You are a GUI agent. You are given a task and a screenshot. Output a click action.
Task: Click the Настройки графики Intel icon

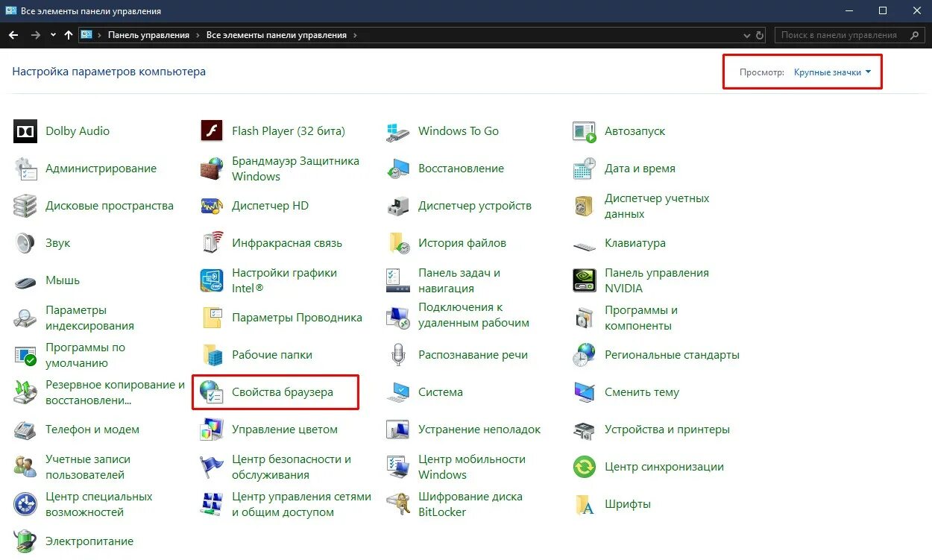coord(212,280)
